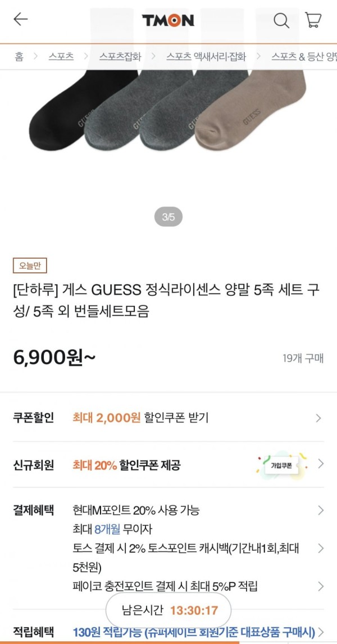Expand the 페이코 충전포인트 row arrow
The image size is (337, 644).
321,586
